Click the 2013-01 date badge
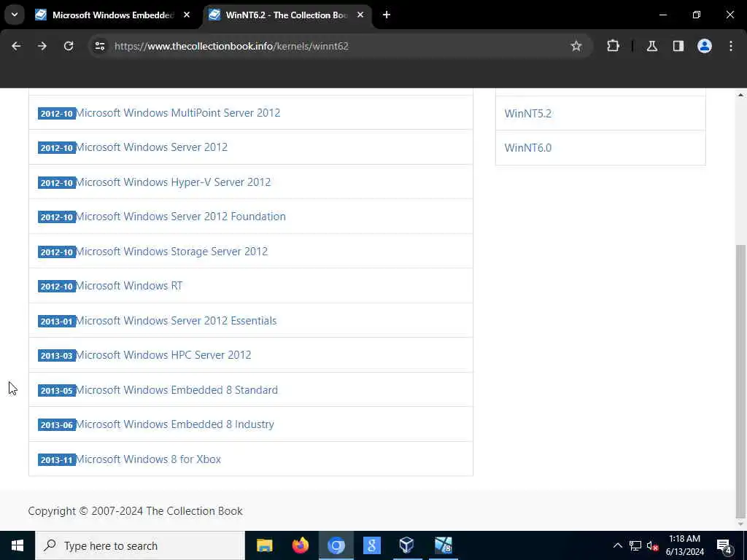 [x=57, y=322]
